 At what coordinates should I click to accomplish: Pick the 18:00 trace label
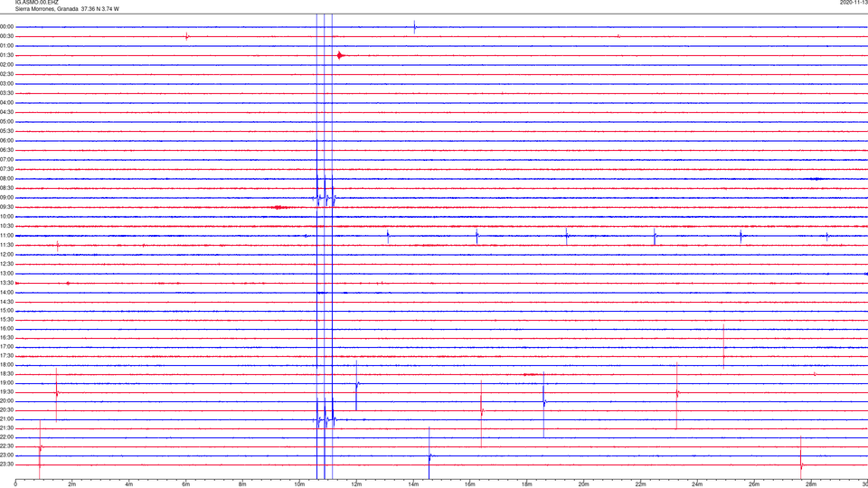click(7, 365)
